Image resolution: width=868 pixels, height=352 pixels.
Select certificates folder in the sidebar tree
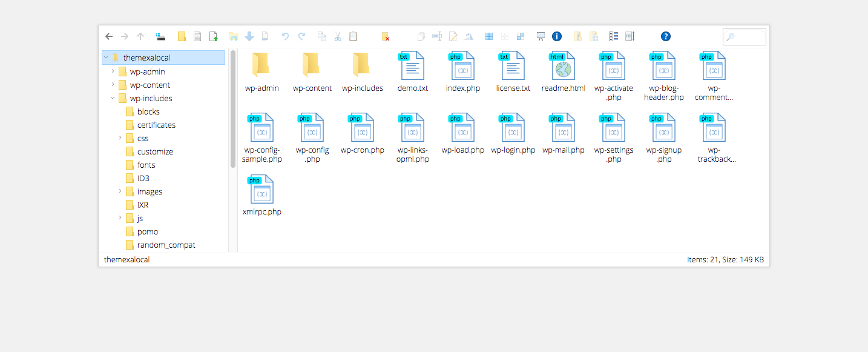156,125
